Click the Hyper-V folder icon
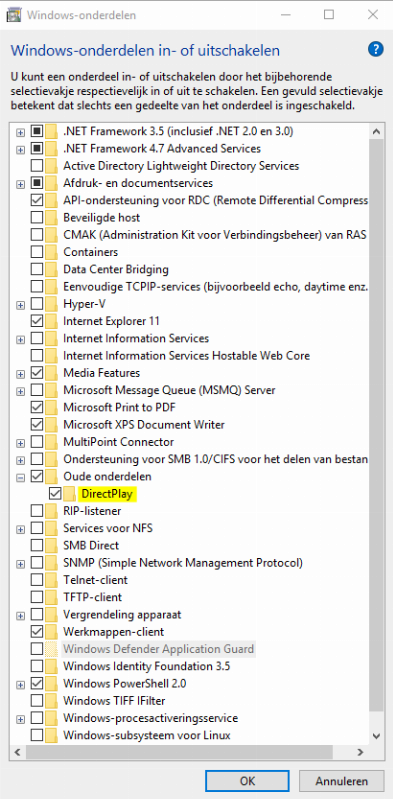This screenshot has height=799, width=393. click(x=51, y=304)
